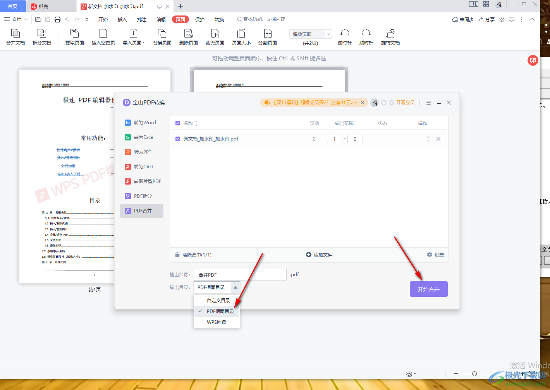Click the plus icon to add a file
Screen dimensions: 550x390
pos(308,254)
